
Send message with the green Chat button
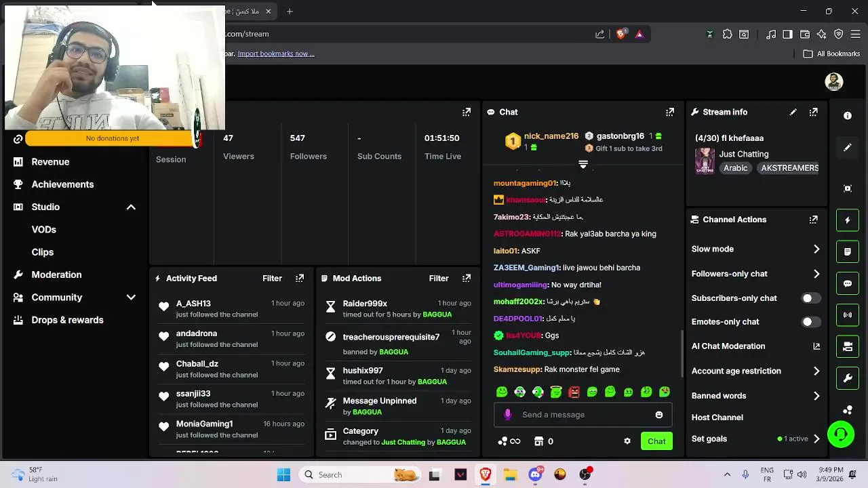click(x=656, y=441)
